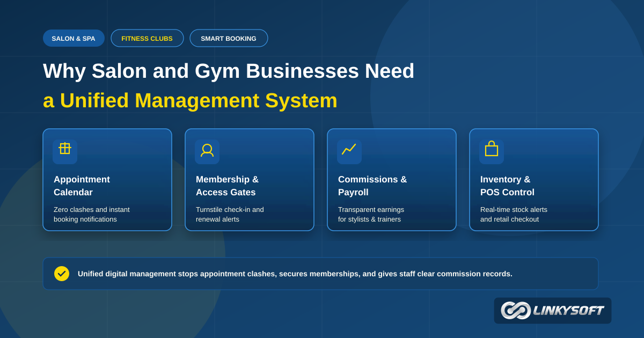Open the Commissions & Payroll title
This screenshot has height=338, width=644.
coord(372,186)
